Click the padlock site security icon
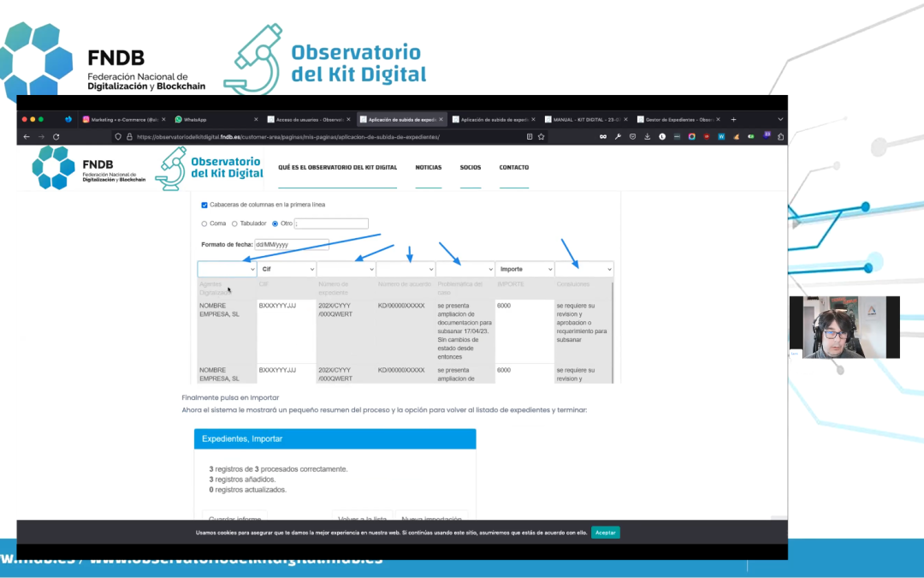The image size is (924, 578). coord(129,137)
